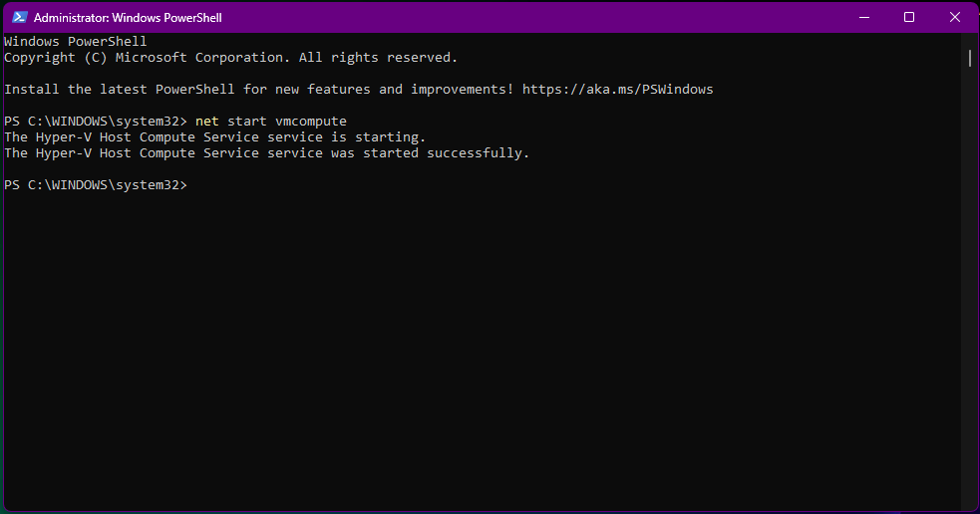Click the 'Windows PowerShell' header line in the console
980x514 pixels.
(76, 41)
